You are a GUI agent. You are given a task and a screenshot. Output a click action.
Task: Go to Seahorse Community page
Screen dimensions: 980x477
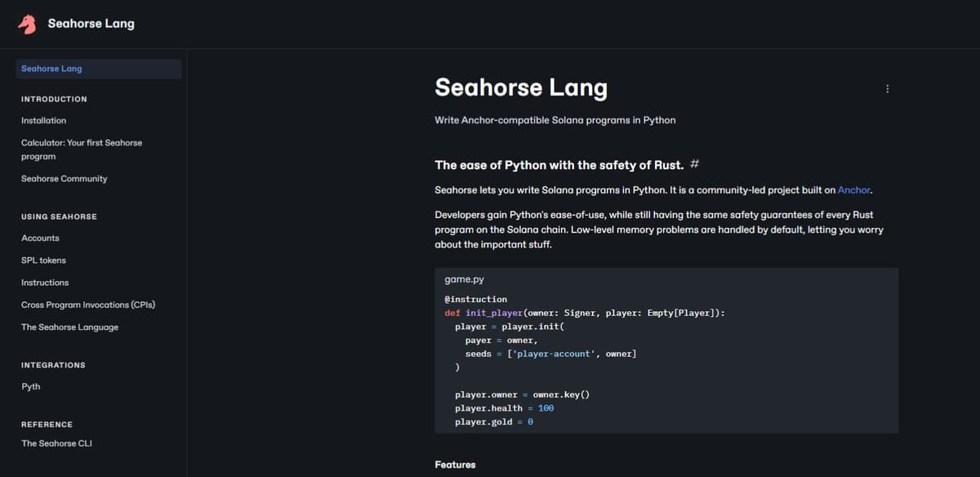(64, 178)
